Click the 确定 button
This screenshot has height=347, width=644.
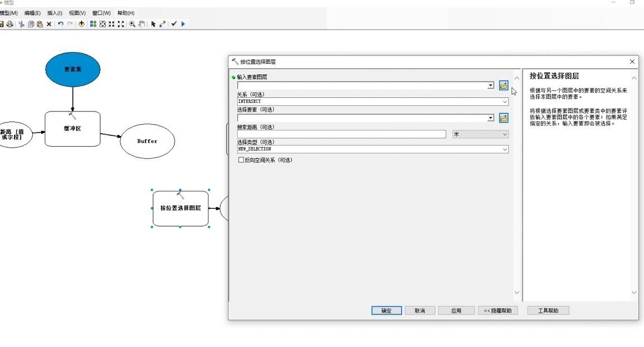386,311
